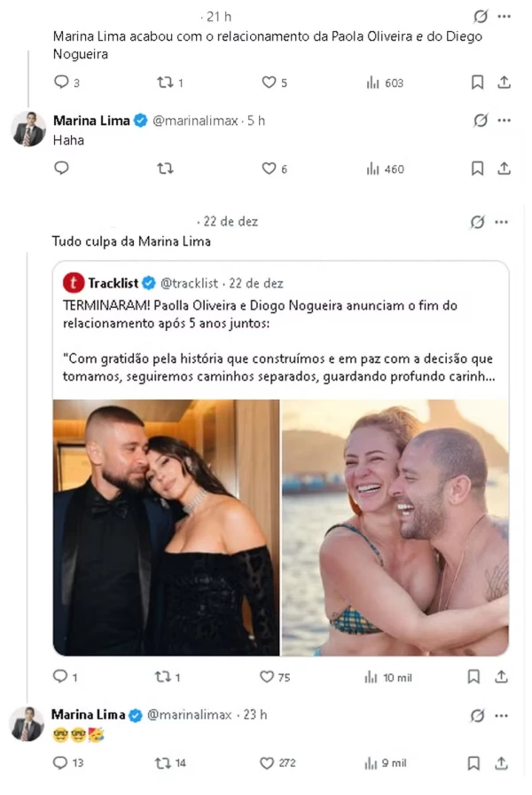This screenshot has height=795, width=532.
Task: Reply to the Marina Lima 'Haha' tweet
Action: (x=61, y=169)
